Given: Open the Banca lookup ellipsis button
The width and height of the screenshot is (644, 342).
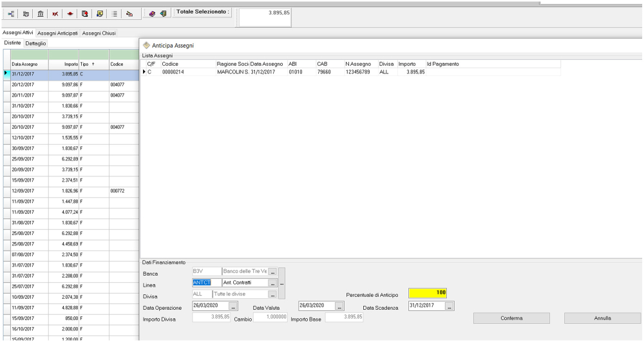Looking at the screenshot, I should (272, 272).
